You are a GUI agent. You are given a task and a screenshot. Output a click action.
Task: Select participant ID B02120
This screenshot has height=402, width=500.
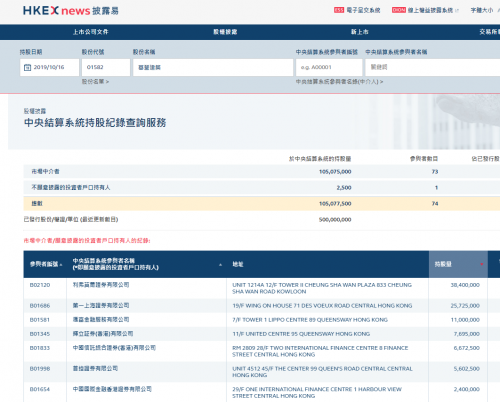[x=40, y=285]
